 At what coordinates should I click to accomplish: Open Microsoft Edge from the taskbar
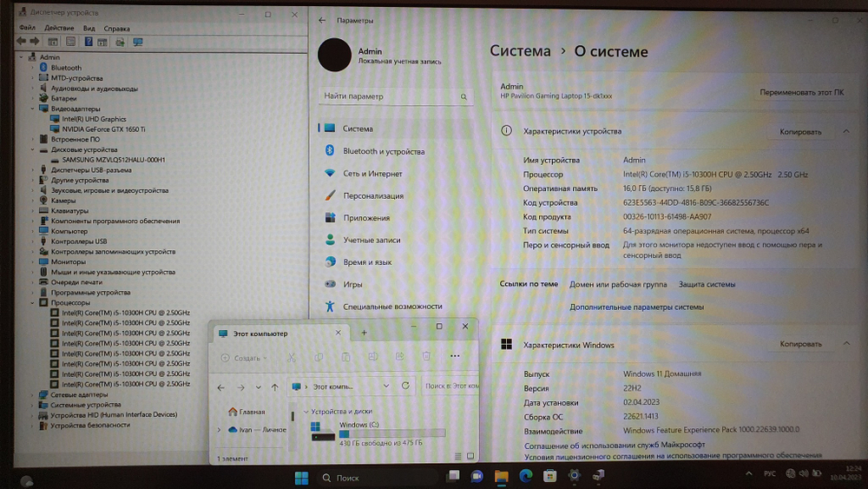click(x=525, y=476)
